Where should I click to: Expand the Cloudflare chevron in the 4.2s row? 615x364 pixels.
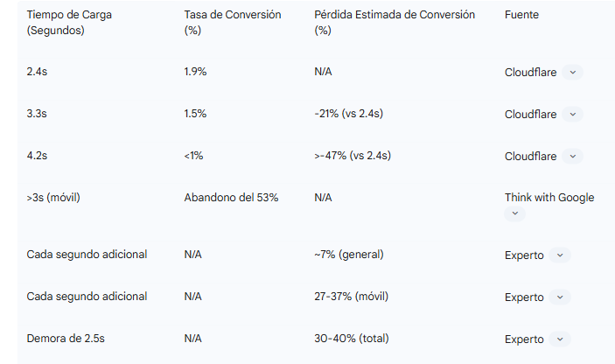point(572,157)
